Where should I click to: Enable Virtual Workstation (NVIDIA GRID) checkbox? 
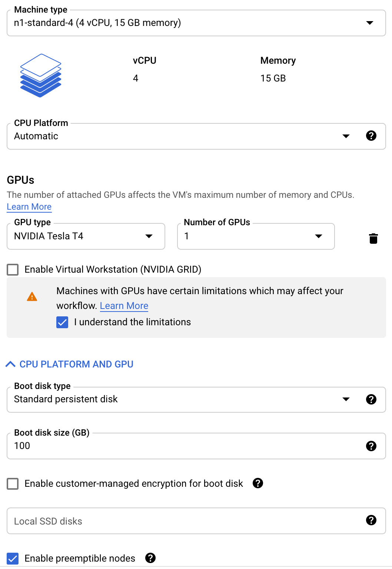13,269
